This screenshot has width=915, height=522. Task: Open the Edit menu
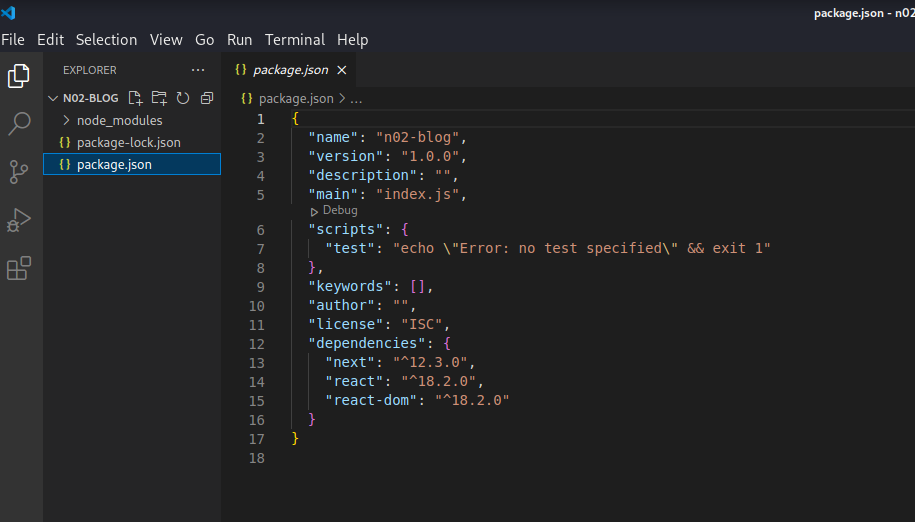click(x=50, y=40)
